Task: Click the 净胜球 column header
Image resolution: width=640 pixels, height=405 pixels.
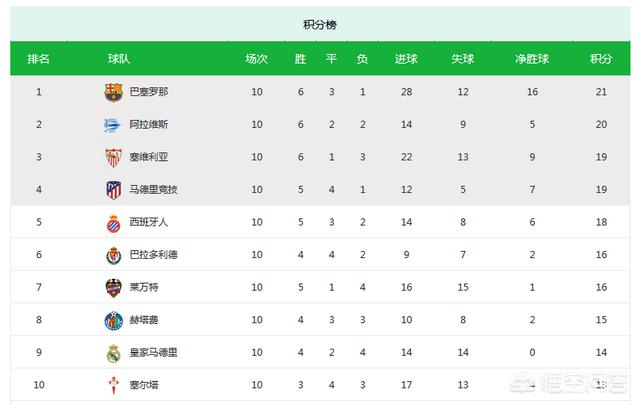Action: click(533, 59)
